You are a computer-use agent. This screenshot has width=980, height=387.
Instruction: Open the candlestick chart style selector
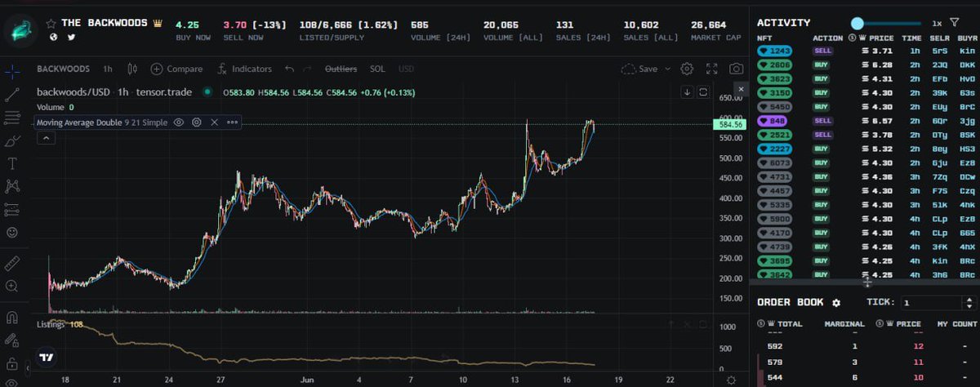[134, 69]
